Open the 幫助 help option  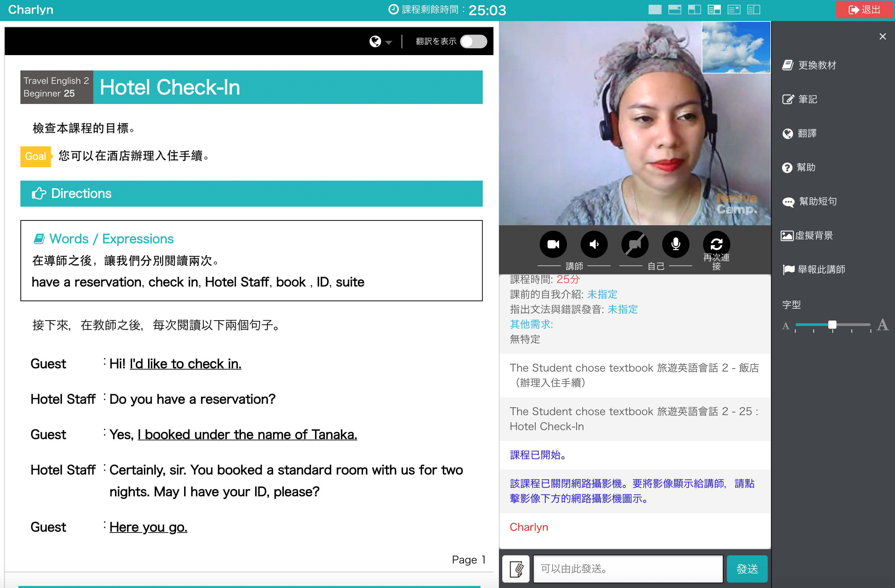click(x=799, y=167)
